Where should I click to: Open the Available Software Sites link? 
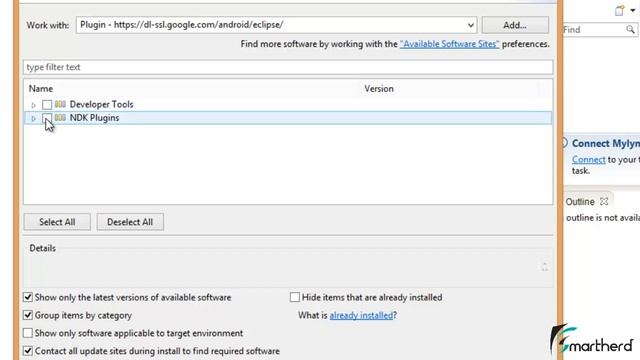click(449, 44)
